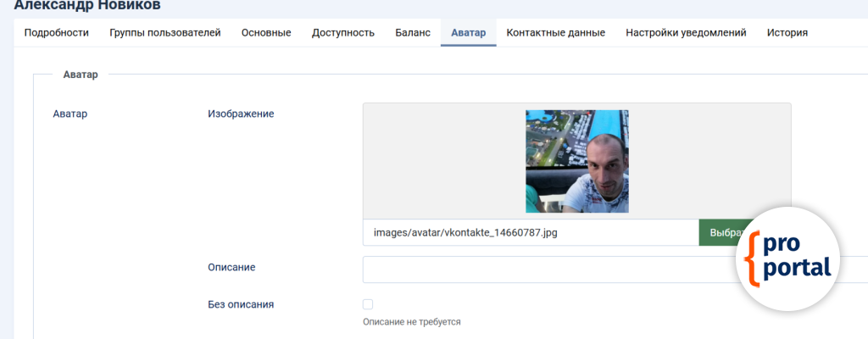Image resolution: width=868 pixels, height=339 pixels.
Task: Go to the Доступность tab
Action: coord(342,33)
